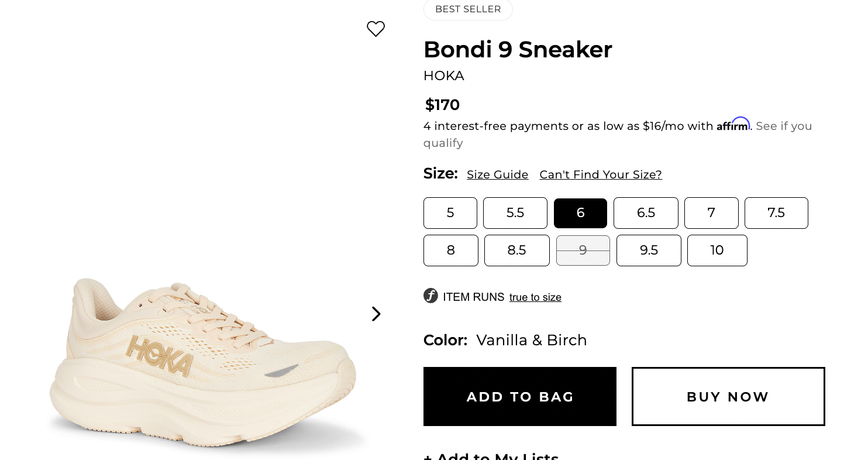Pick size 6.5
This screenshot has height=460, width=868.
[646, 213]
